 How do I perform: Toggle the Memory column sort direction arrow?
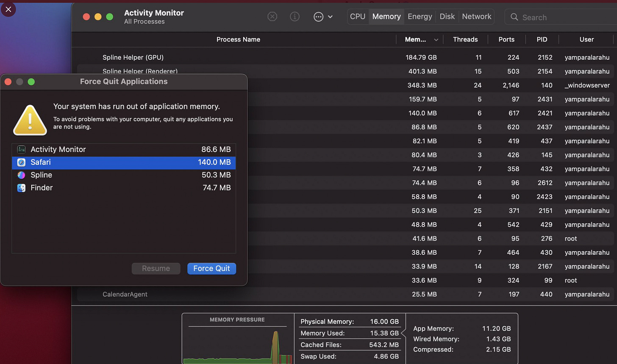pos(436,40)
